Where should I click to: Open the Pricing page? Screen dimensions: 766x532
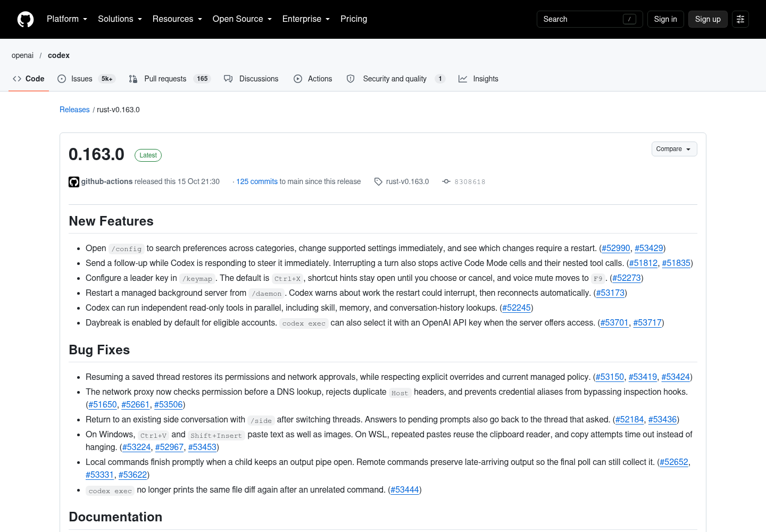[x=354, y=19]
